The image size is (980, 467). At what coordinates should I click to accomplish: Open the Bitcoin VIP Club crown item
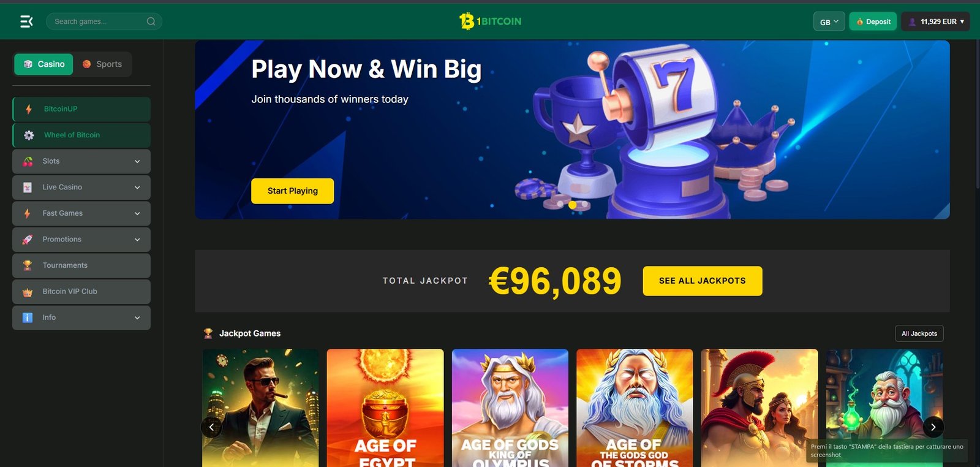tap(81, 292)
